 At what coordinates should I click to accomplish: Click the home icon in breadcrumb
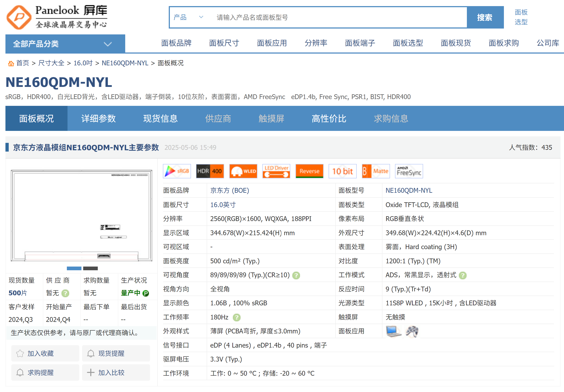[11, 64]
